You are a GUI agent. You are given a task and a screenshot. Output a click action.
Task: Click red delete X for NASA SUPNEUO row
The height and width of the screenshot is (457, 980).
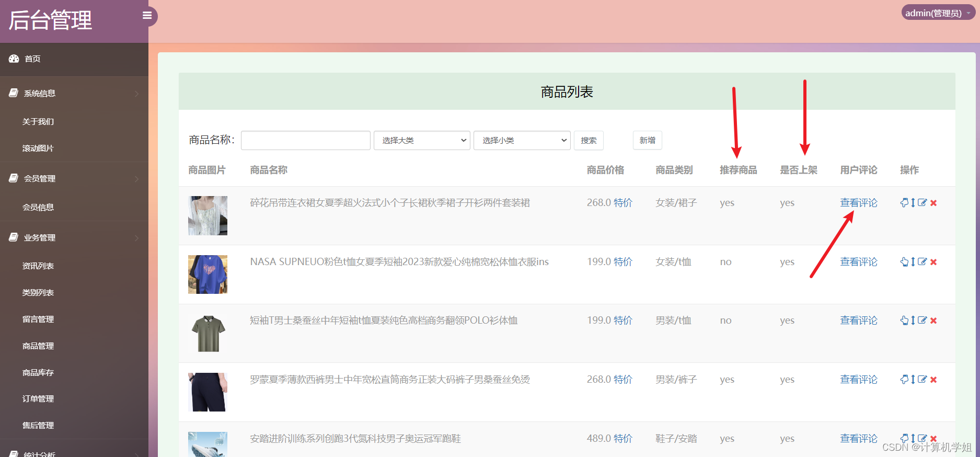coord(933,262)
